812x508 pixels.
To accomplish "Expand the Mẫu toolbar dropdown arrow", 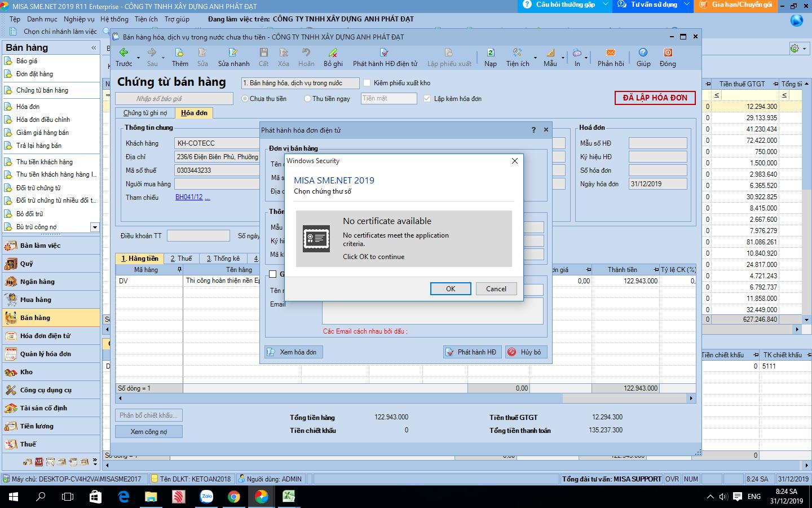I will (563, 58).
